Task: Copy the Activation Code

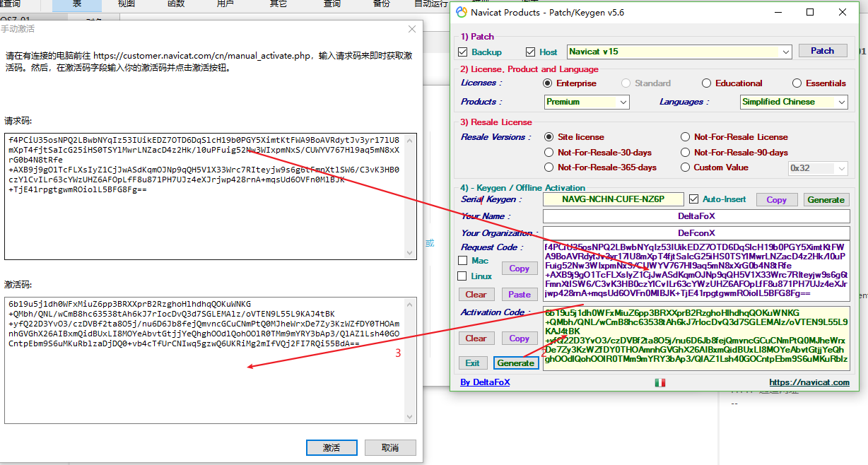Action: click(519, 339)
